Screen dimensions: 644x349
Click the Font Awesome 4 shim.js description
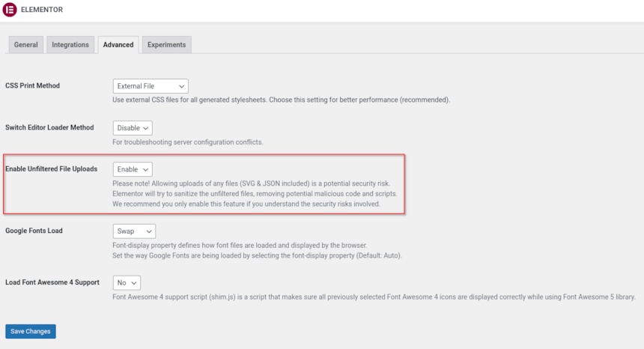(374, 297)
